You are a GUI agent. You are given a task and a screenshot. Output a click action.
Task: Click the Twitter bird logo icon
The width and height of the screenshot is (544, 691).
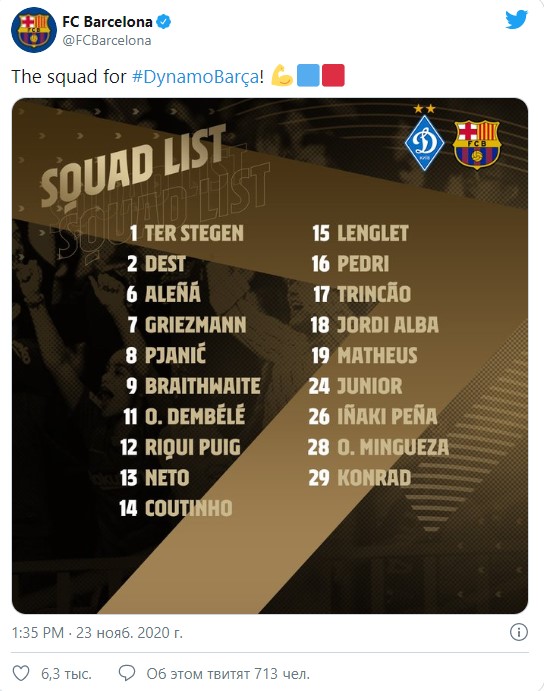point(516,19)
